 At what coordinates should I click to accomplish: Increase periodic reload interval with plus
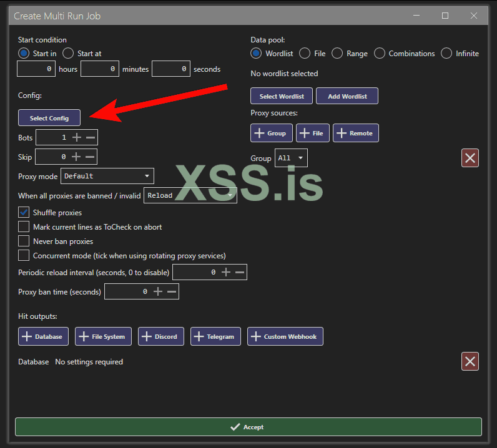click(226, 272)
